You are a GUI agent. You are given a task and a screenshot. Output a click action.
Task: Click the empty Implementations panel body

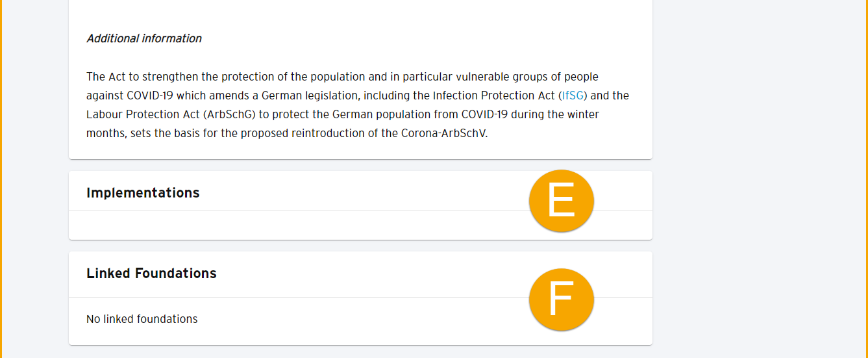[292, 225]
